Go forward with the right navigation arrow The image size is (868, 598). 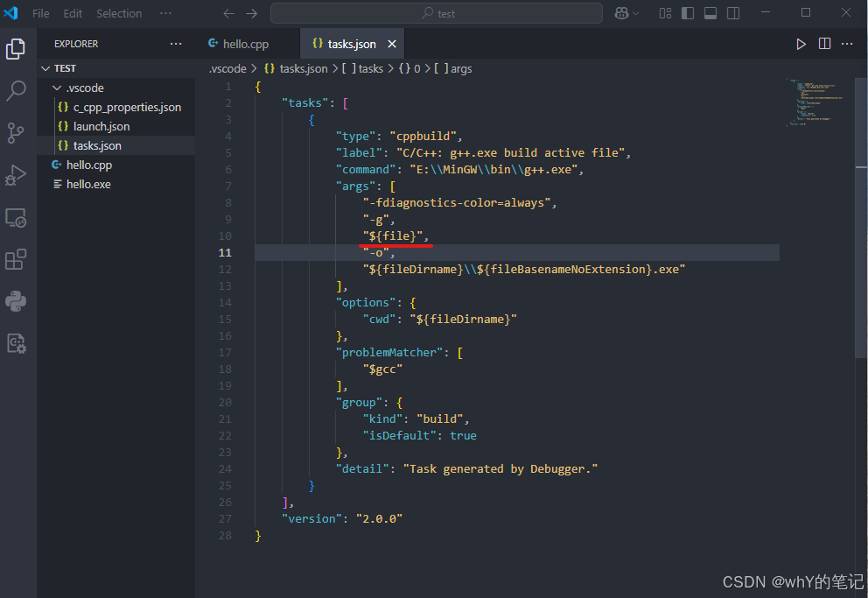click(x=252, y=13)
